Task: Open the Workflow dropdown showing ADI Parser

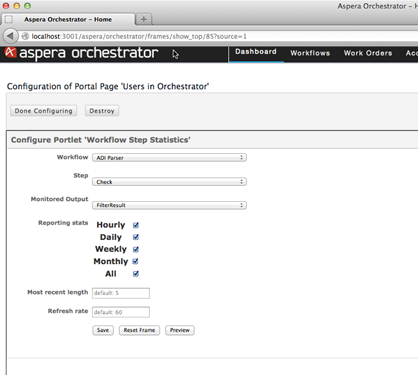Action: pos(169,157)
